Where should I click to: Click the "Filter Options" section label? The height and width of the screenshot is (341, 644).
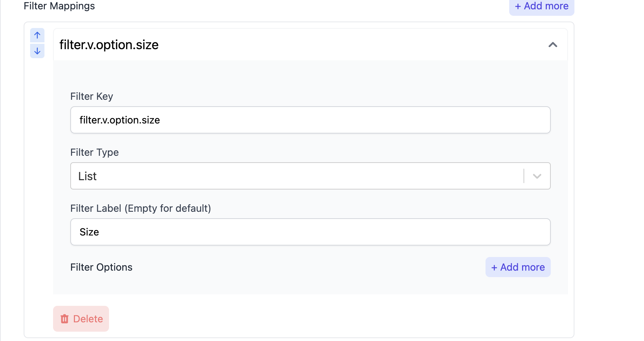(101, 267)
